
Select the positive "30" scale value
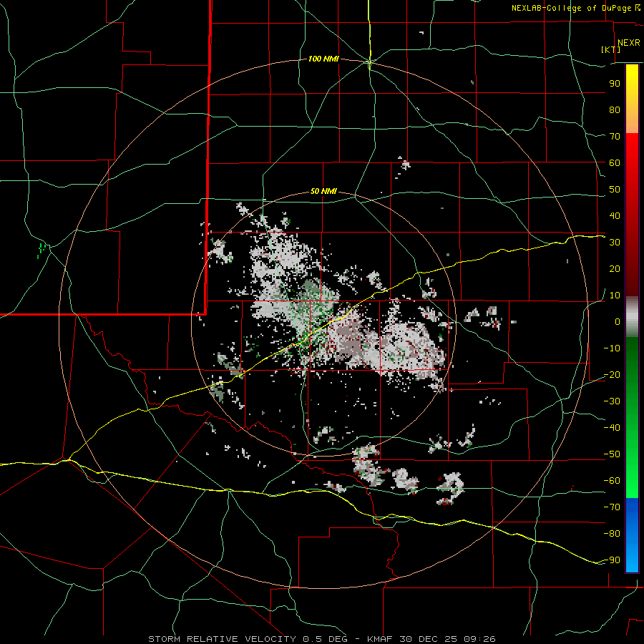click(615, 243)
